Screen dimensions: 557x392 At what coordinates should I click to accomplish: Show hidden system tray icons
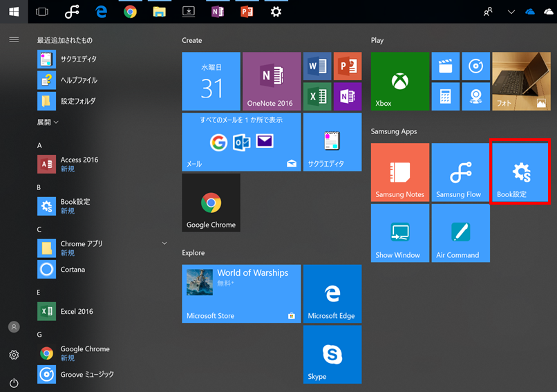tap(511, 12)
